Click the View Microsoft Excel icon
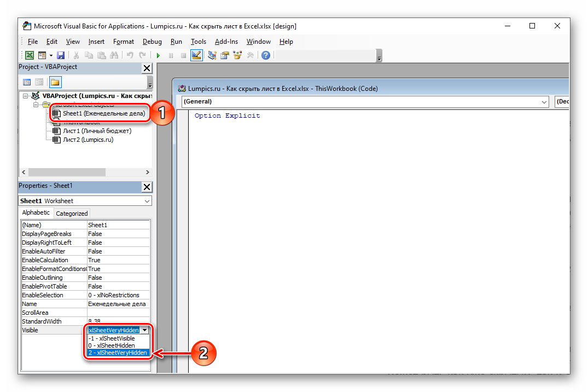 click(29, 55)
